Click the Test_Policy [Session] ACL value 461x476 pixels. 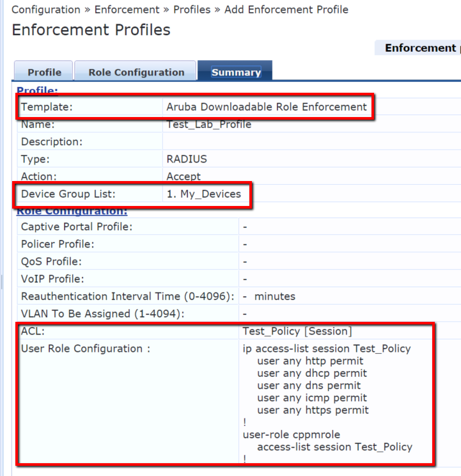(x=297, y=331)
